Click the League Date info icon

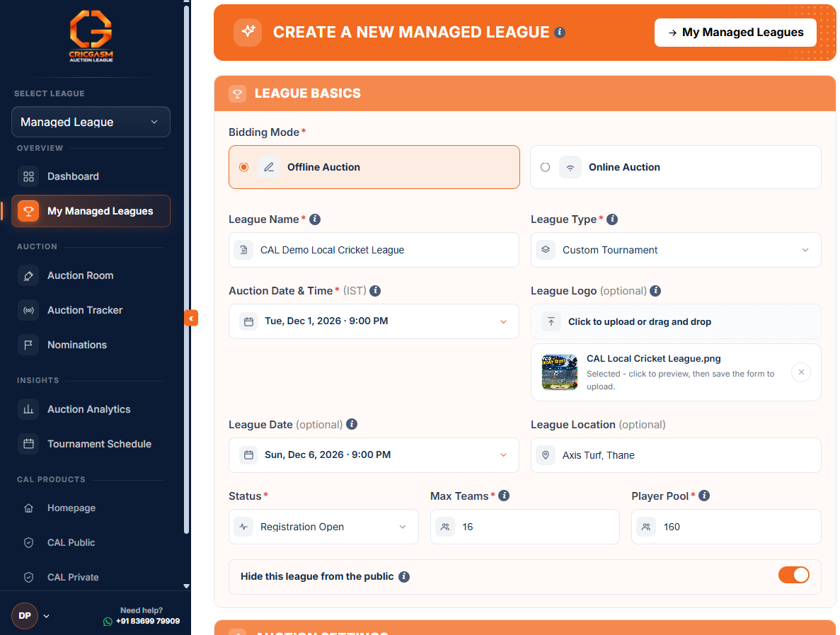pos(352,425)
